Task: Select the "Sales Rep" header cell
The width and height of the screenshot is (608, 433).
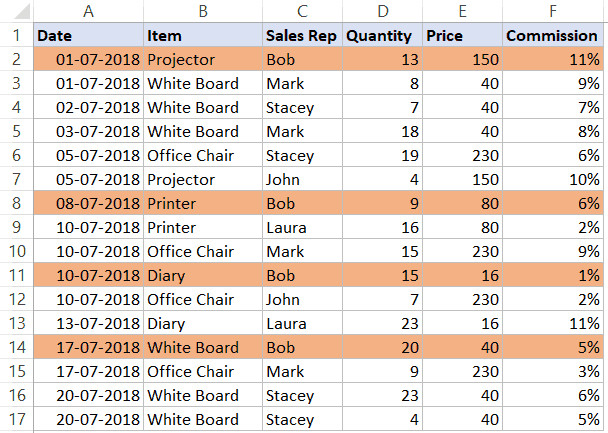Action: (302, 36)
